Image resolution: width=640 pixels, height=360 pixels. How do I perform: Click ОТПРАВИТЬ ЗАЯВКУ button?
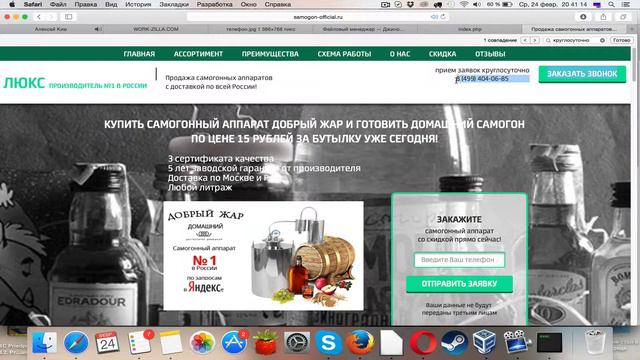pyautogui.click(x=459, y=284)
